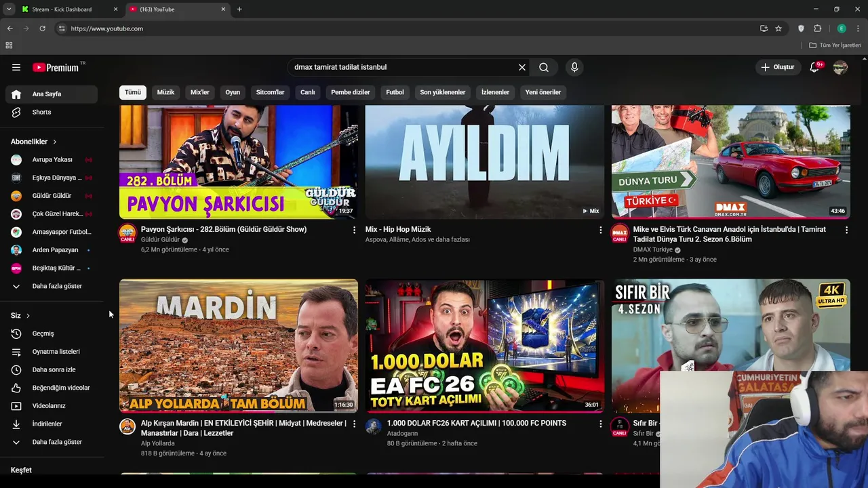Viewport: 868px width, 488px height.
Task: Click the search field with dmax text
Action: (403, 67)
